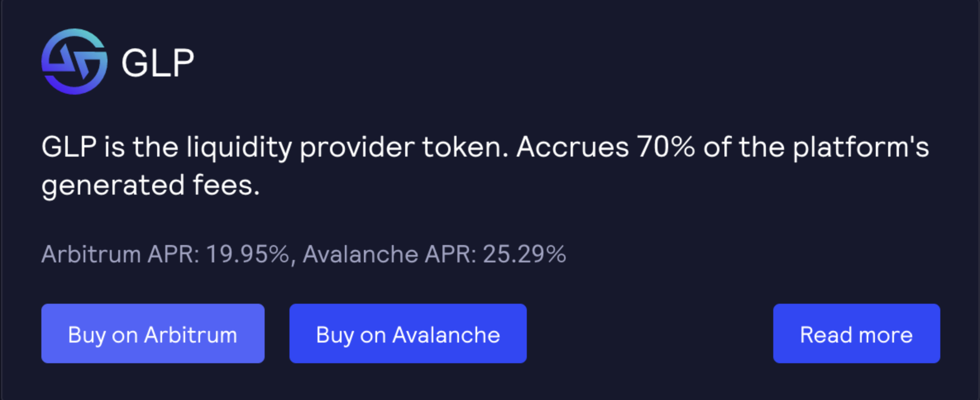This screenshot has width=980, height=400.
Task: Click the word platform's in the description
Action: (860, 148)
